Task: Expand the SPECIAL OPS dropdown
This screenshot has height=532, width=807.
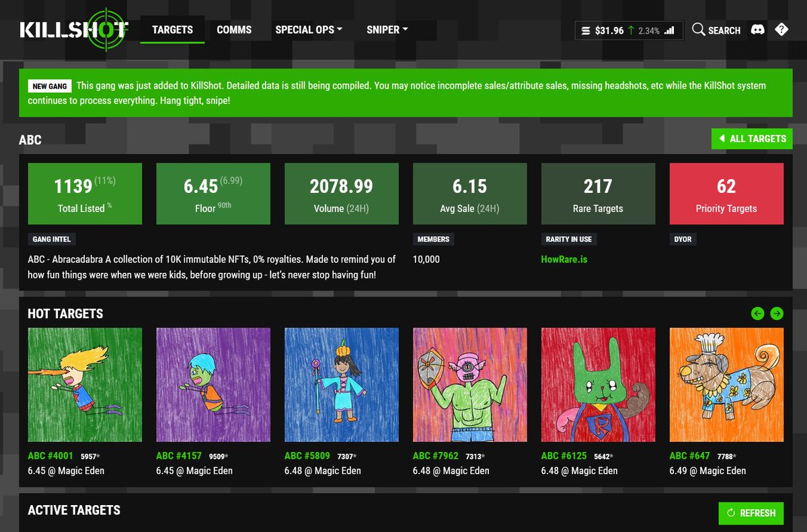Action: tap(309, 30)
